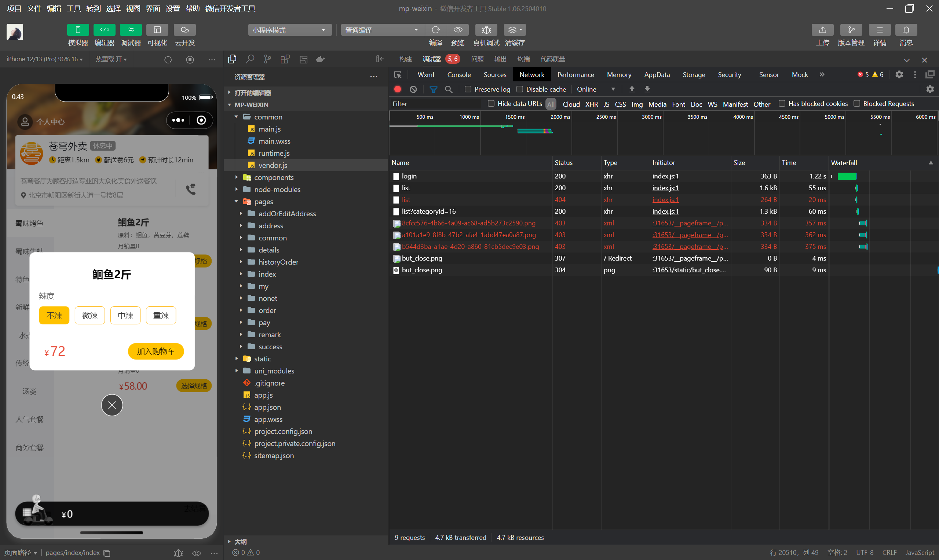Click the 预览 eye icon
The height and width of the screenshot is (560, 939).
[x=458, y=30]
